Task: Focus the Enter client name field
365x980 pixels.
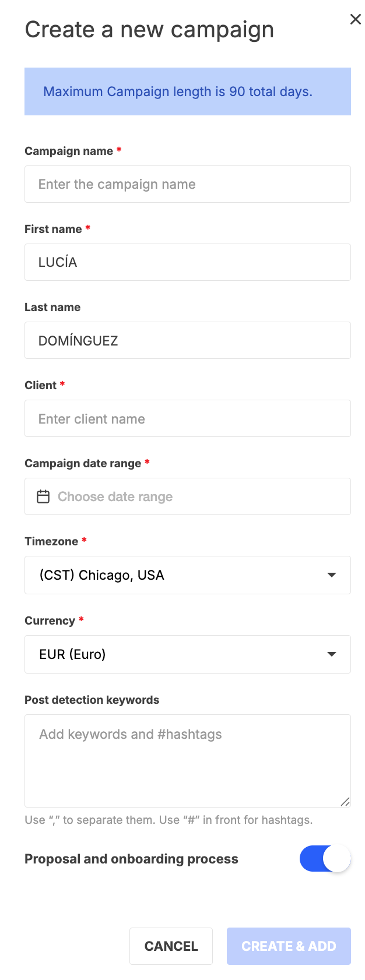Action: coord(188,418)
